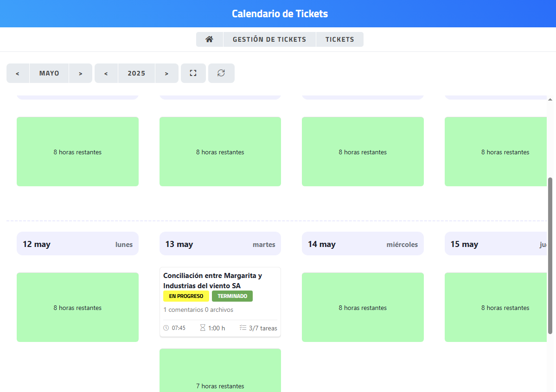
Task: Refresh the calendar with the reload icon
Action: click(221, 73)
